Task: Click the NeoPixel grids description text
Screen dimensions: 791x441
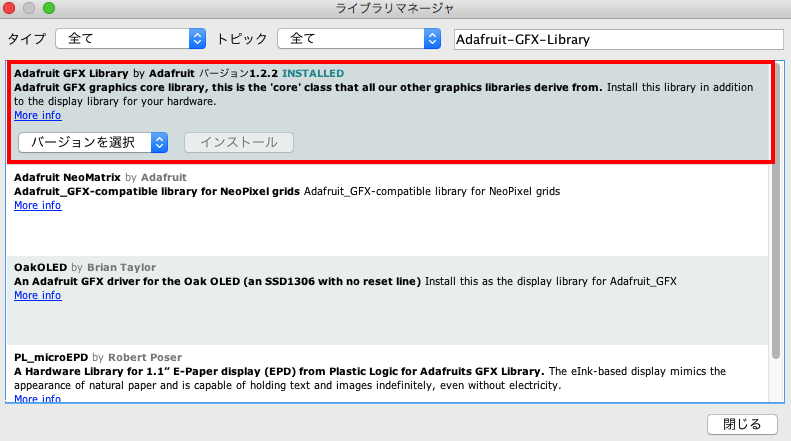Action: point(287,192)
